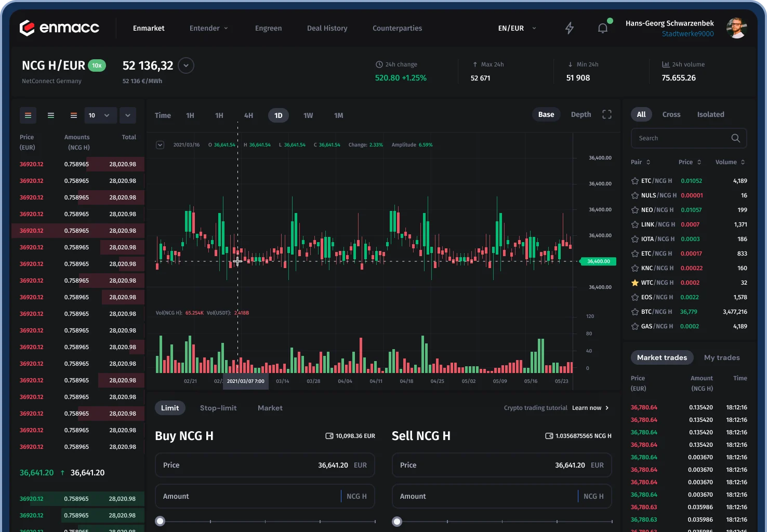Click the enmacc logo
Viewport: 767px width, 532px height.
pyautogui.click(x=59, y=28)
